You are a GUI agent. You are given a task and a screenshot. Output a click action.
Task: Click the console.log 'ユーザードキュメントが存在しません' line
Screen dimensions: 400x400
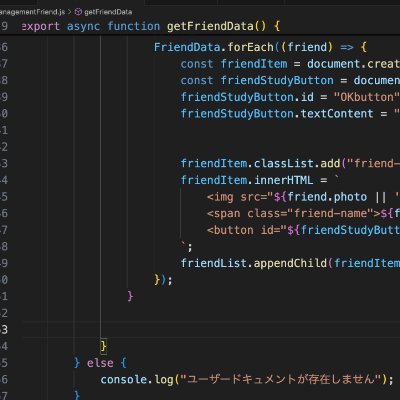coord(247,379)
